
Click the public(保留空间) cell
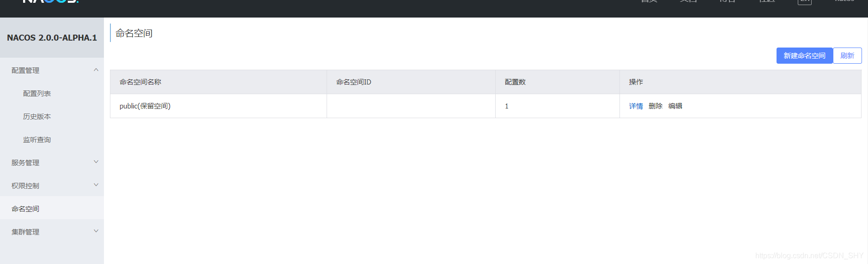click(x=219, y=106)
